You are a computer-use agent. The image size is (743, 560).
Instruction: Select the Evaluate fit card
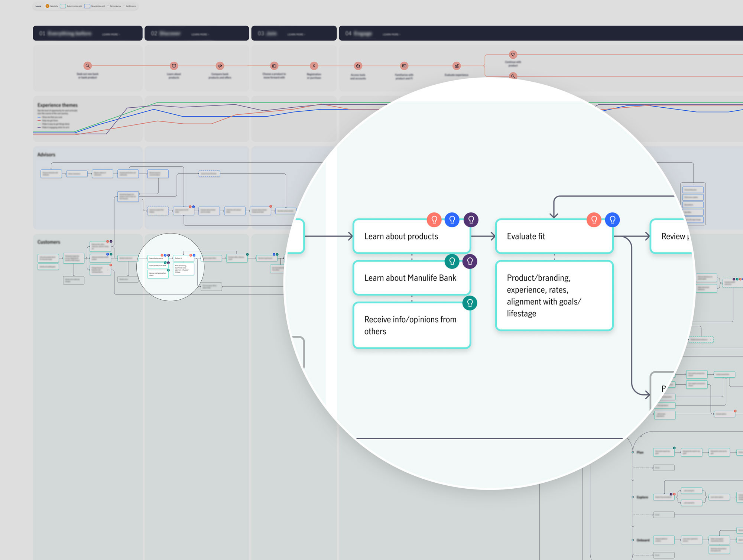(x=554, y=237)
